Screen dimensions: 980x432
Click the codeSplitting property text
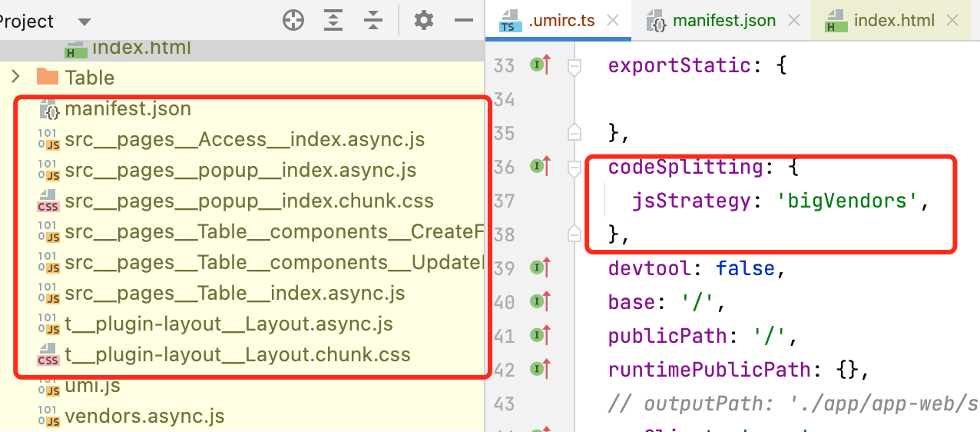pos(686,167)
